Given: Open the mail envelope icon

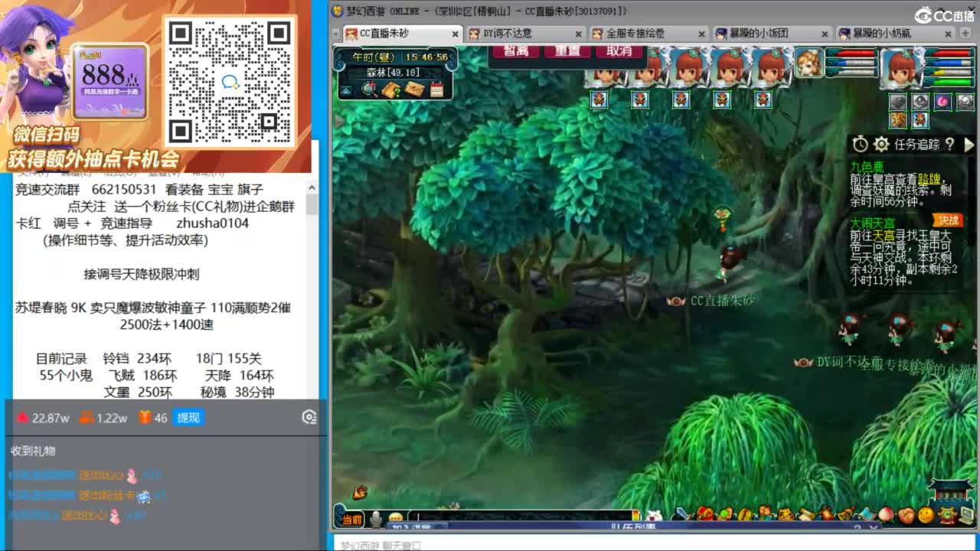Looking at the screenshot, I should point(414,89).
